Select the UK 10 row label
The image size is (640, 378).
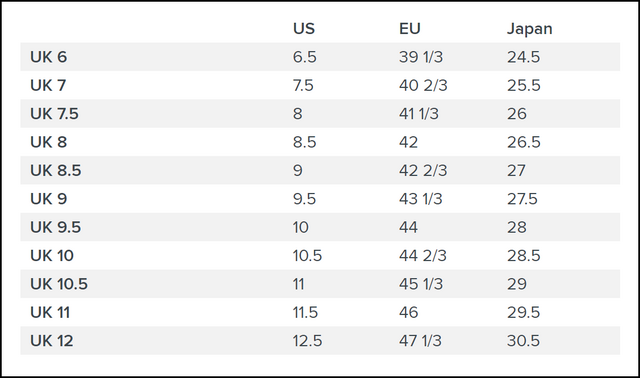(x=52, y=256)
